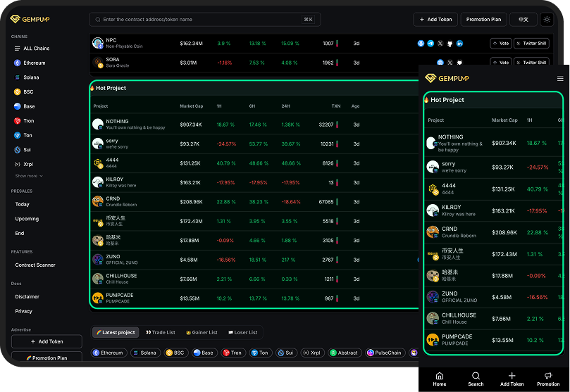The image size is (570, 392).
Task: Sort desktop table by Market Cap header
Action: 191,106
